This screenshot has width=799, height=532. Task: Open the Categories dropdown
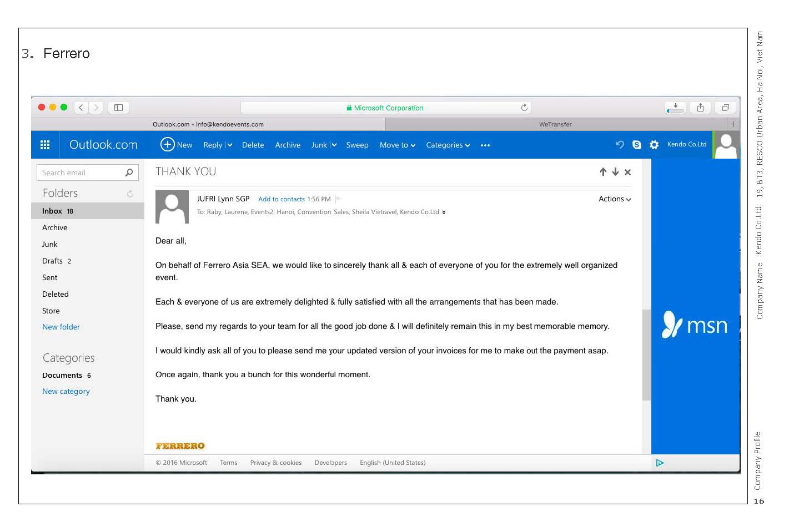click(448, 145)
